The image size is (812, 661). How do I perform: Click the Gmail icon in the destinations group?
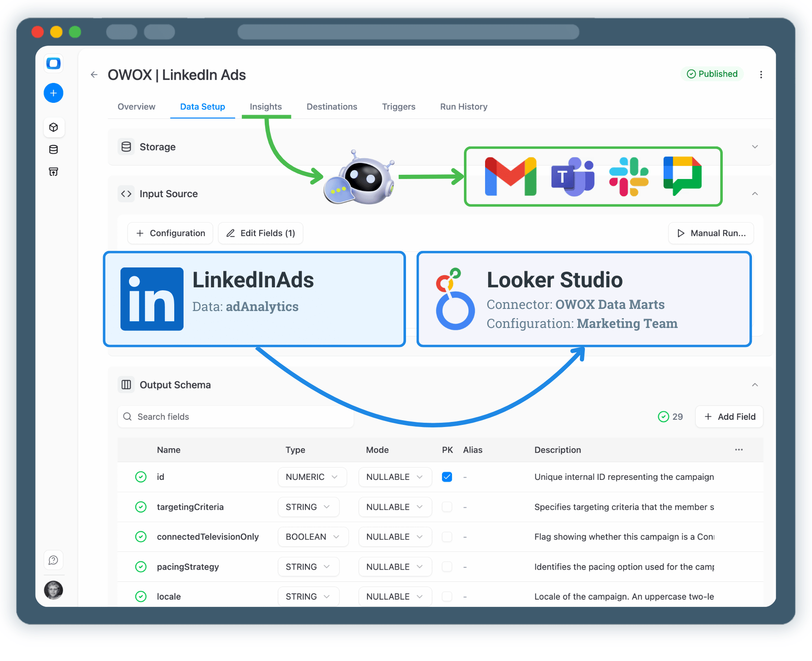coord(510,176)
